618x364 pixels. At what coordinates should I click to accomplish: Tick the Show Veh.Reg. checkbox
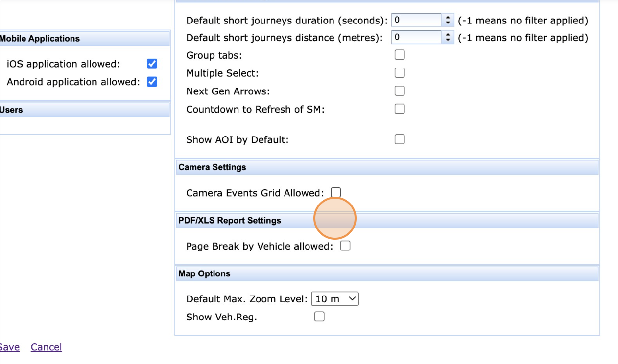(x=319, y=317)
